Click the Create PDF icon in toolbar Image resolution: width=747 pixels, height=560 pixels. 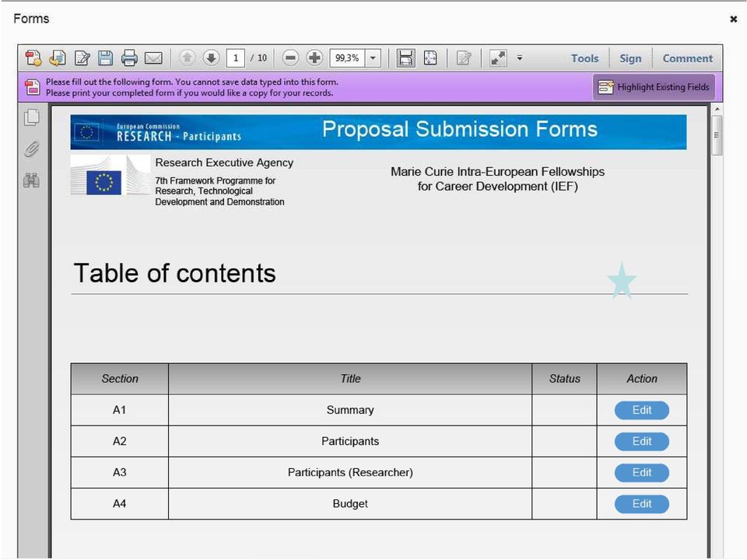tap(33, 58)
